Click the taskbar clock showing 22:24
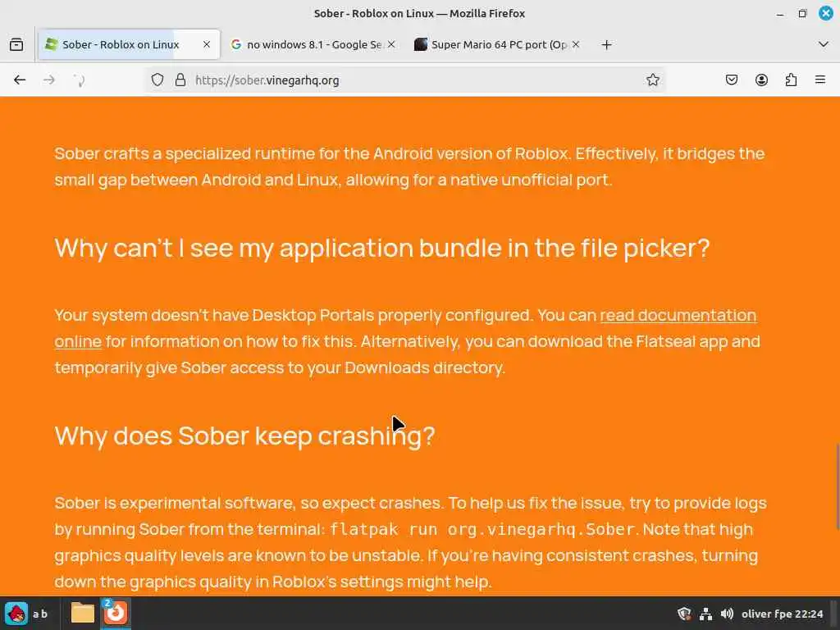840x630 pixels. click(782, 614)
